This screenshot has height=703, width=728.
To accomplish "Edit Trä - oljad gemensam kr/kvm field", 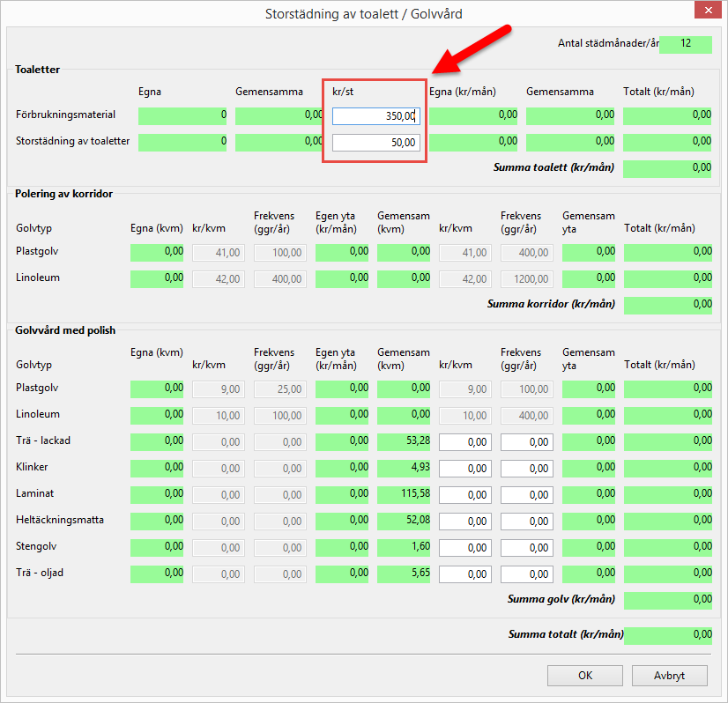I will coord(464,574).
